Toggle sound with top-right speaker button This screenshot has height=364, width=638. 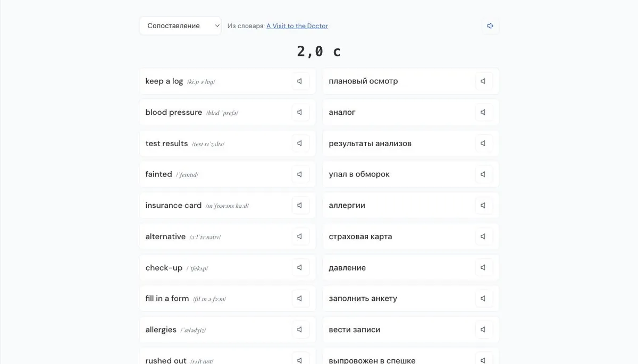[x=490, y=26]
